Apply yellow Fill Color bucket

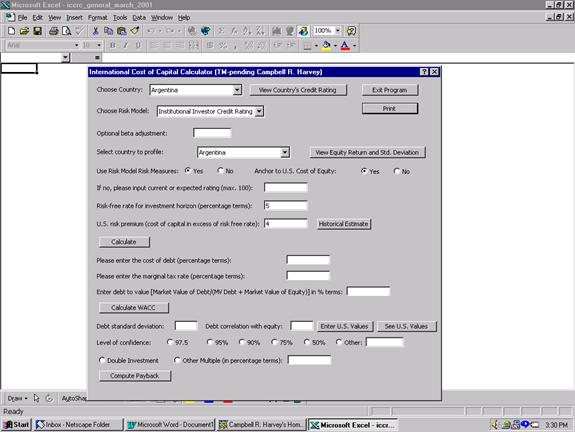326,45
